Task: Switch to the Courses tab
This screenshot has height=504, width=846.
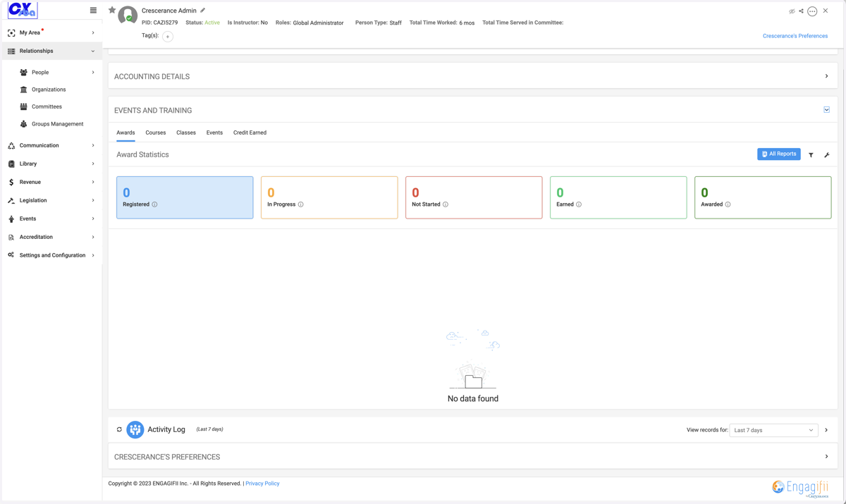Action: tap(156, 133)
